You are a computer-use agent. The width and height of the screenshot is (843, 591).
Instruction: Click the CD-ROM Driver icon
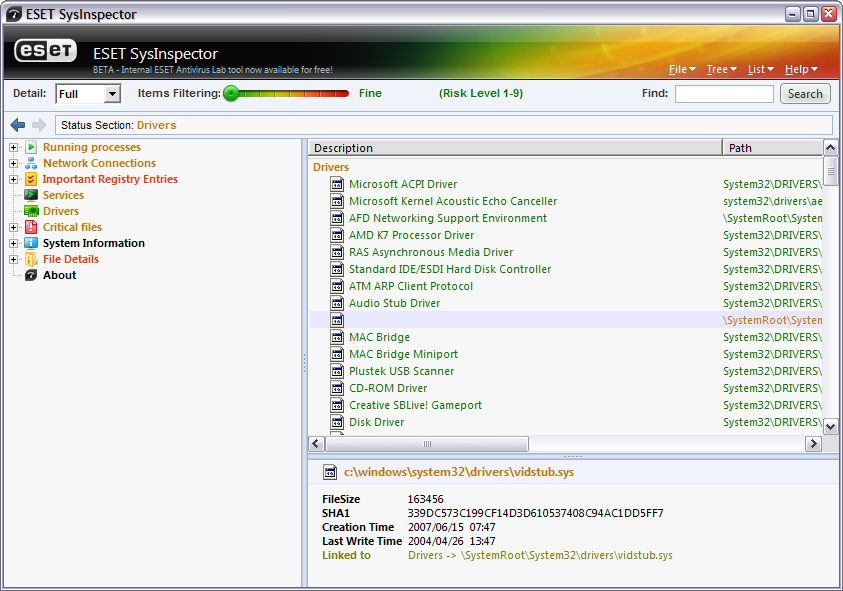click(337, 388)
